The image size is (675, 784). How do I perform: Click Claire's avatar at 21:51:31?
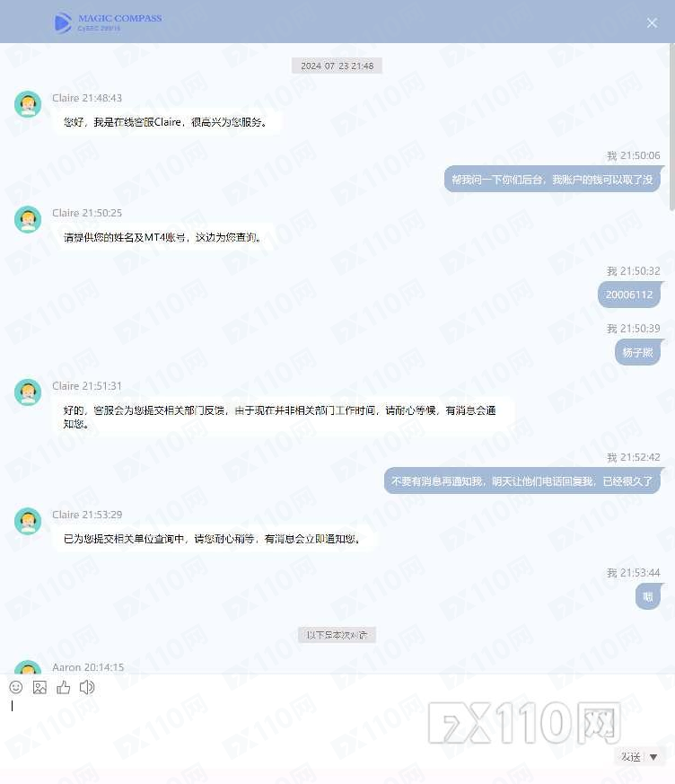click(28, 392)
